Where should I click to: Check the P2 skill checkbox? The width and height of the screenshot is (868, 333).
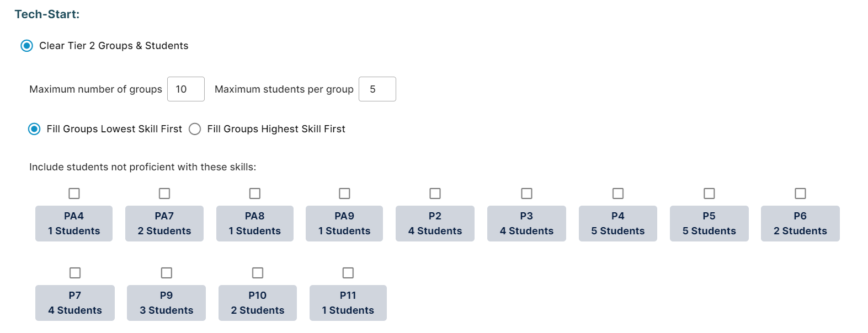tap(435, 194)
